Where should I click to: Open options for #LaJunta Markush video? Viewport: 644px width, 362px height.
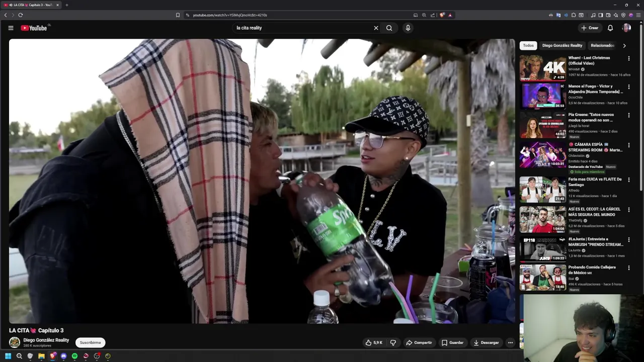[x=628, y=239]
